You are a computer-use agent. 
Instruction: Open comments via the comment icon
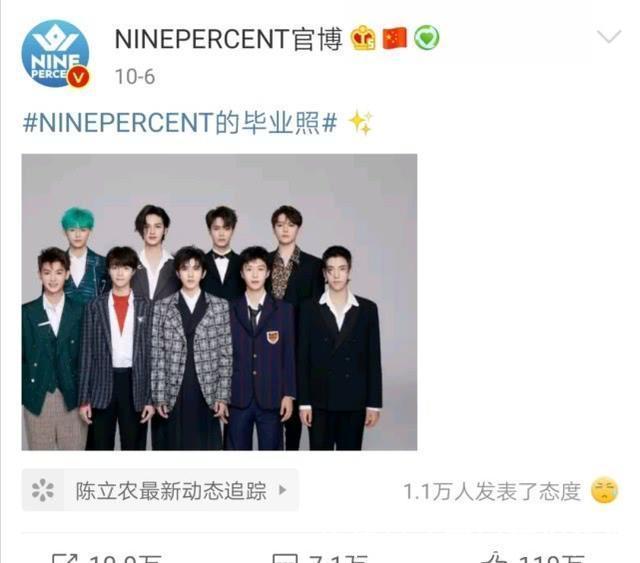(286, 558)
